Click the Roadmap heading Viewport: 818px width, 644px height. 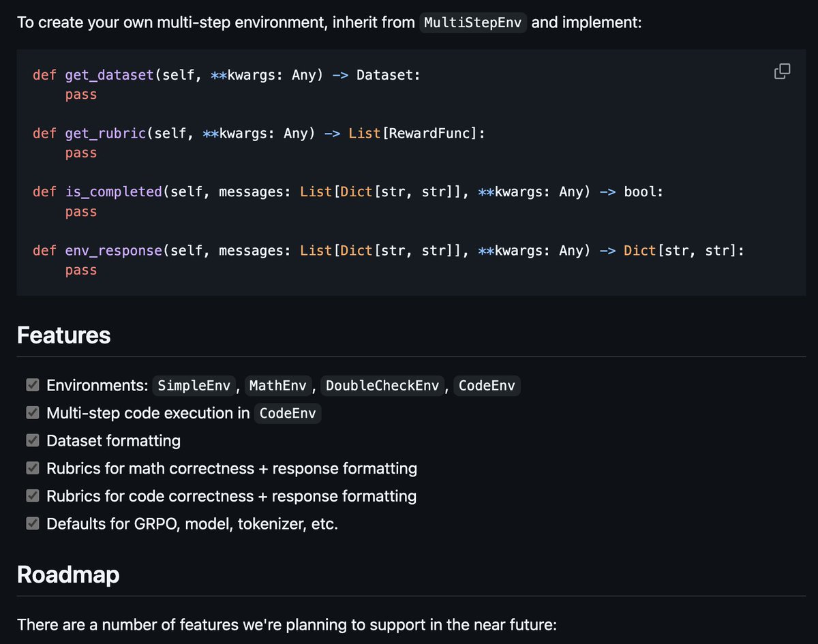point(68,574)
